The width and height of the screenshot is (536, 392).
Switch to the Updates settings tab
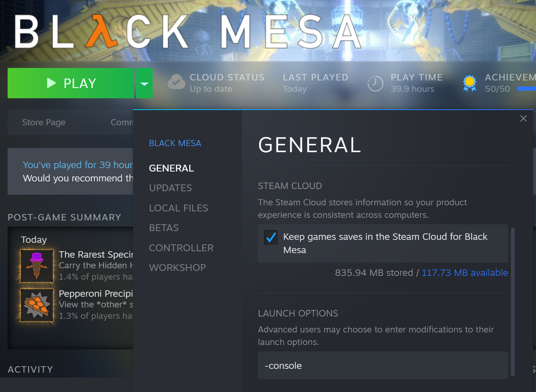pyautogui.click(x=171, y=188)
